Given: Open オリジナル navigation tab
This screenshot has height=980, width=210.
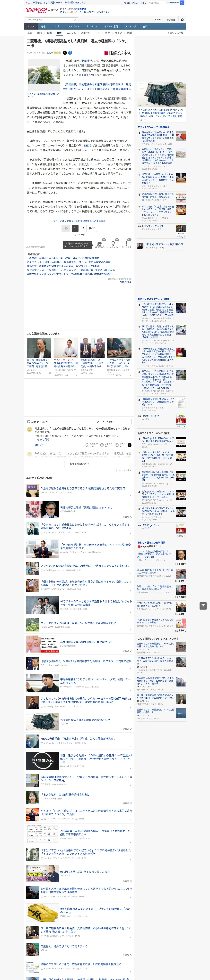Looking at the screenshot, I should 92,27.
